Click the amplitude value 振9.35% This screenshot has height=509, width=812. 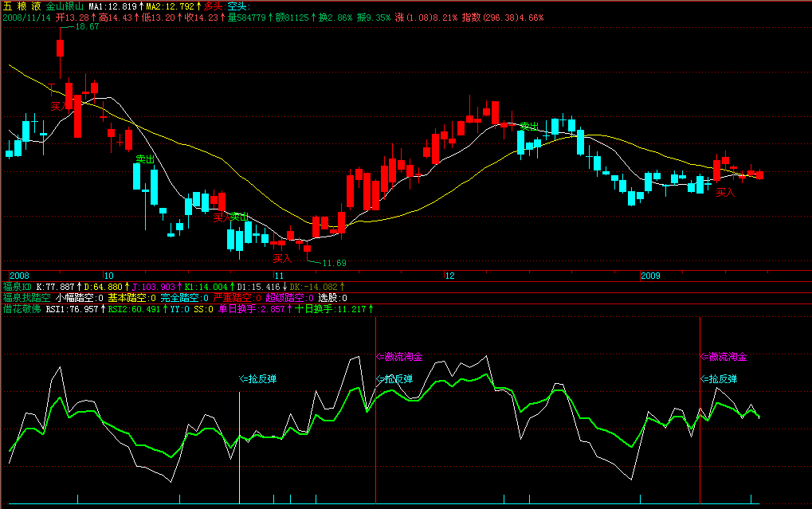pos(374,18)
